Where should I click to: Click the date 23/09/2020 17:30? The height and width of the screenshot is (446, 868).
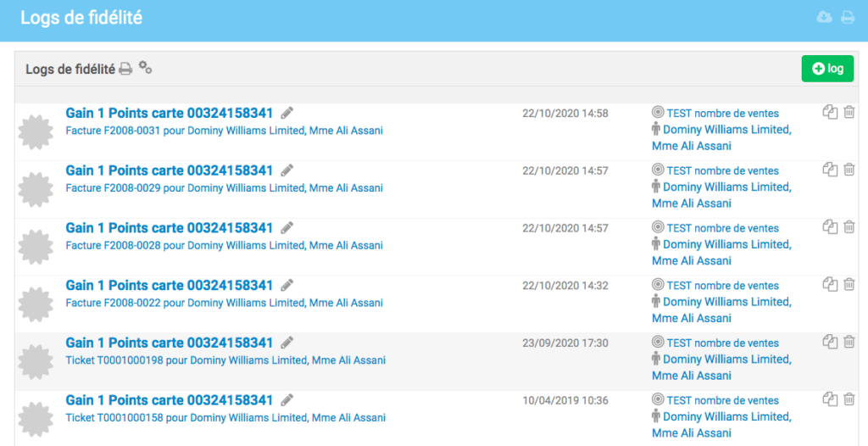point(565,343)
